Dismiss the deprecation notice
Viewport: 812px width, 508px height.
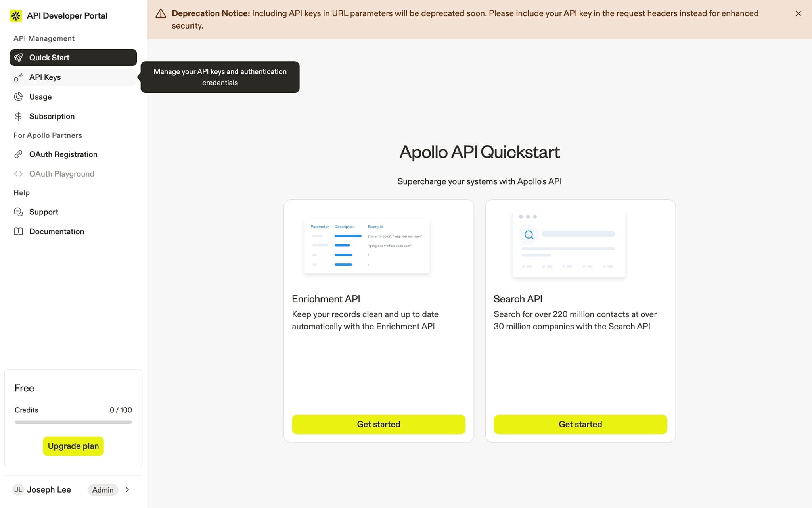(x=798, y=13)
